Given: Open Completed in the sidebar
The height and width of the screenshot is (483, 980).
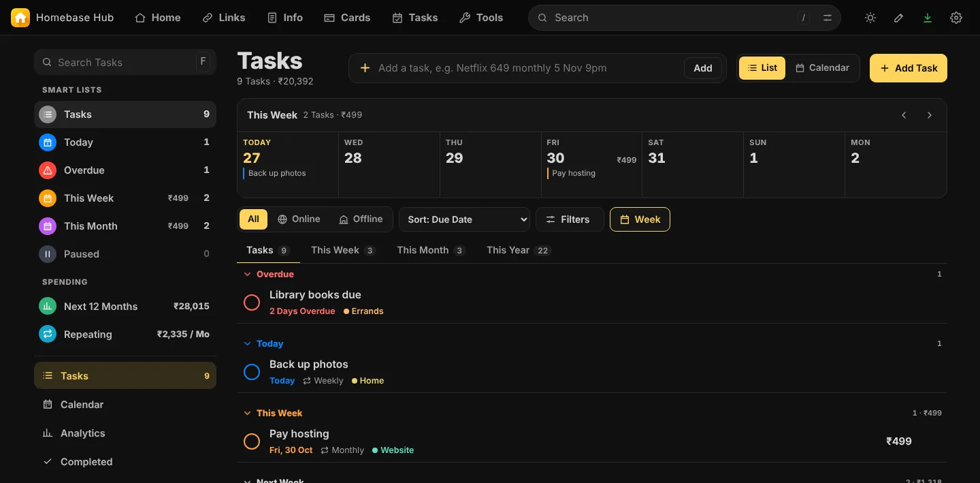Looking at the screenshot, I should [125, 462].
